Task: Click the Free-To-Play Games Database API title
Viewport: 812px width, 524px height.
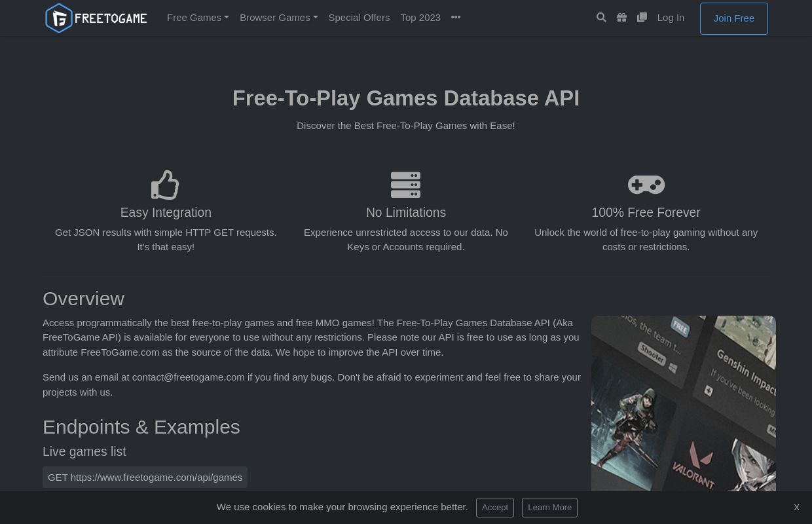Action: 406,98
